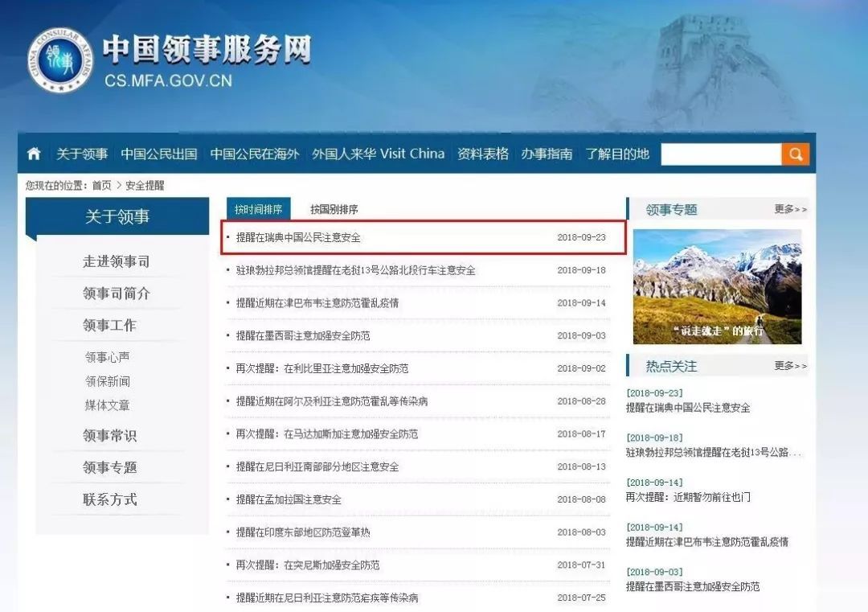Open the 关于领事 menu

click(x=83, y=153)
